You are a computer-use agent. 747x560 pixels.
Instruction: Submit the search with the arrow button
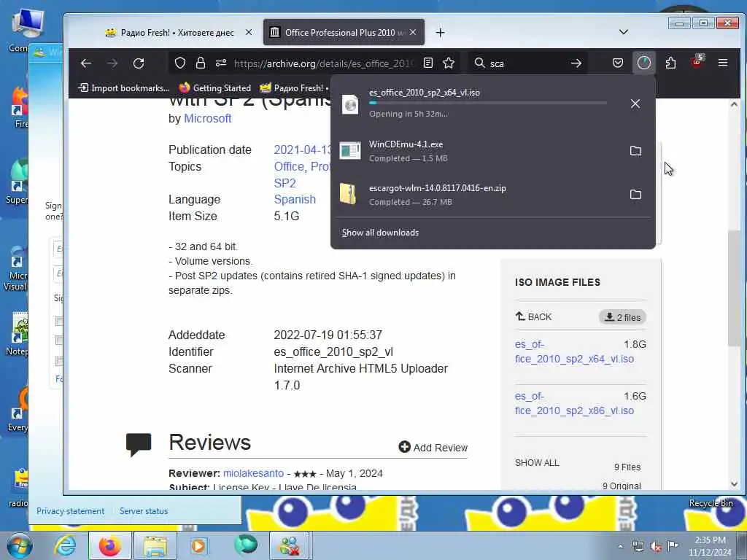tap(576, 63)
